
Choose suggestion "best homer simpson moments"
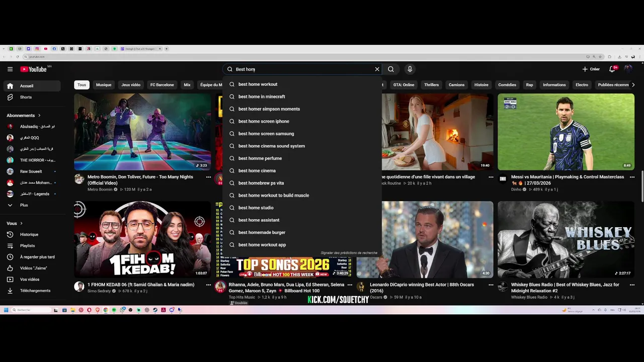302,109
